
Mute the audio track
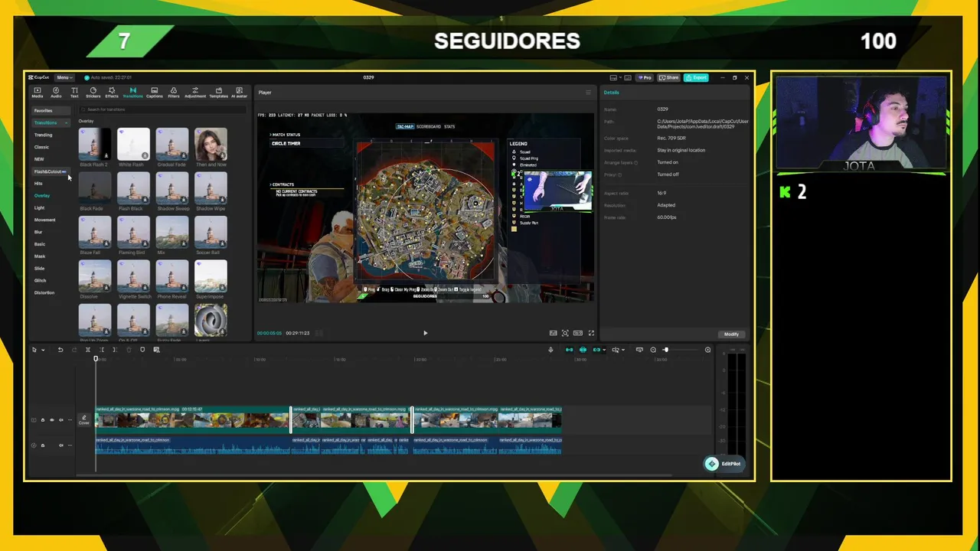coord(61,445)
